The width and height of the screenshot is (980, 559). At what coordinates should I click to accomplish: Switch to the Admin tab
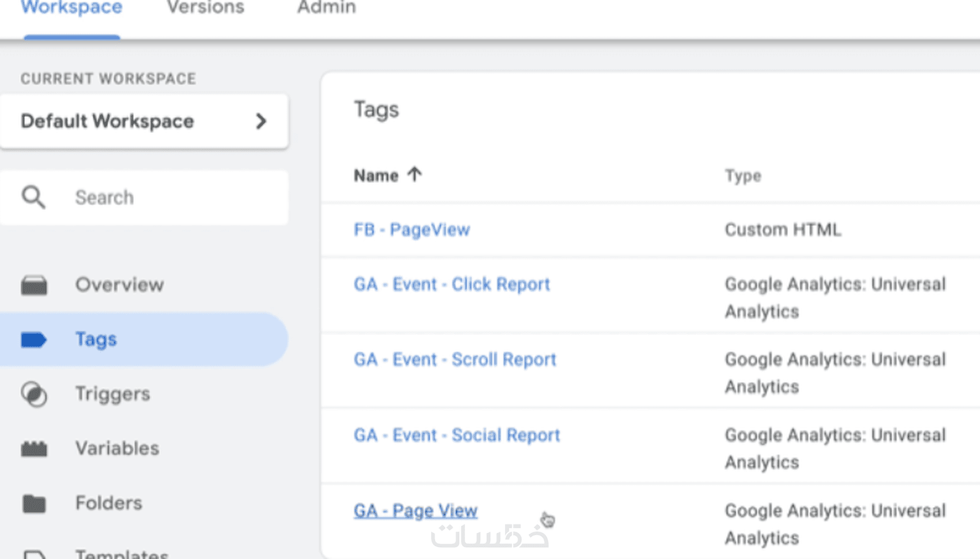click(326, 7)
